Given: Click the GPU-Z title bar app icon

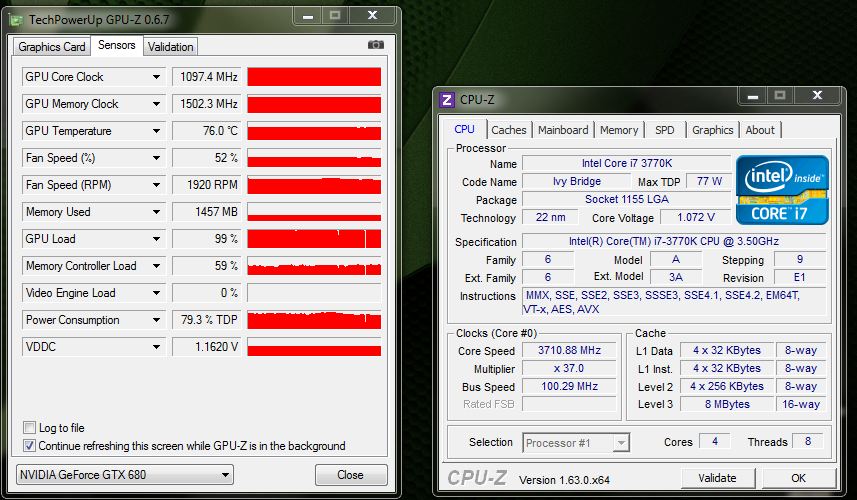Looking at the screenshot, I should pos(16,21).
